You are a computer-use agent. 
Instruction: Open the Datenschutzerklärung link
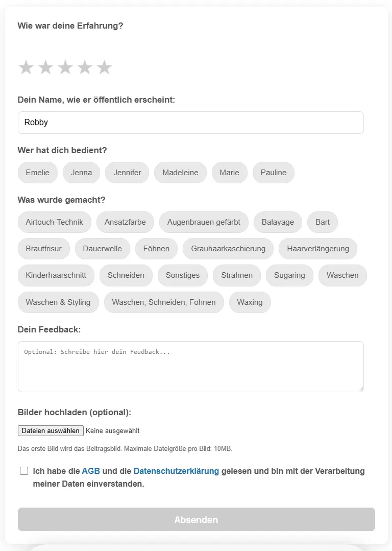176,471
